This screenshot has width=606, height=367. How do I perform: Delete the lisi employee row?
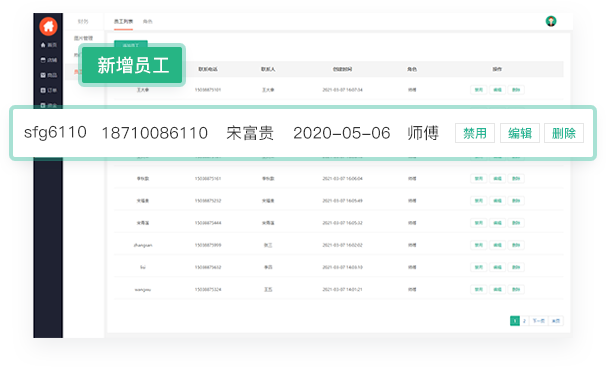coord(516,267)
